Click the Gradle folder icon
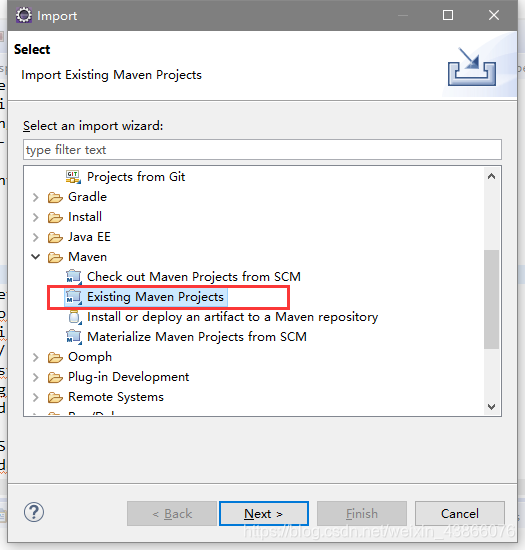This screenshot has height=550, width=525. point(55,197)
